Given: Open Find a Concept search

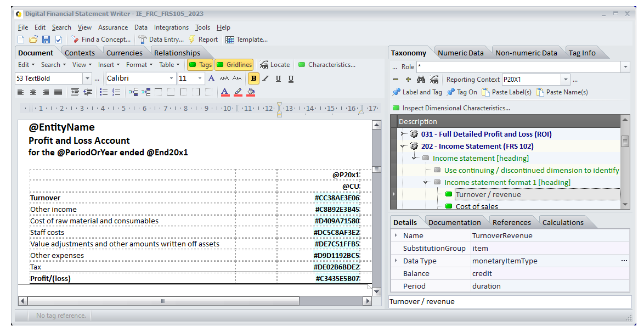Looking at the screenshot, I should [x=100, y=40].
